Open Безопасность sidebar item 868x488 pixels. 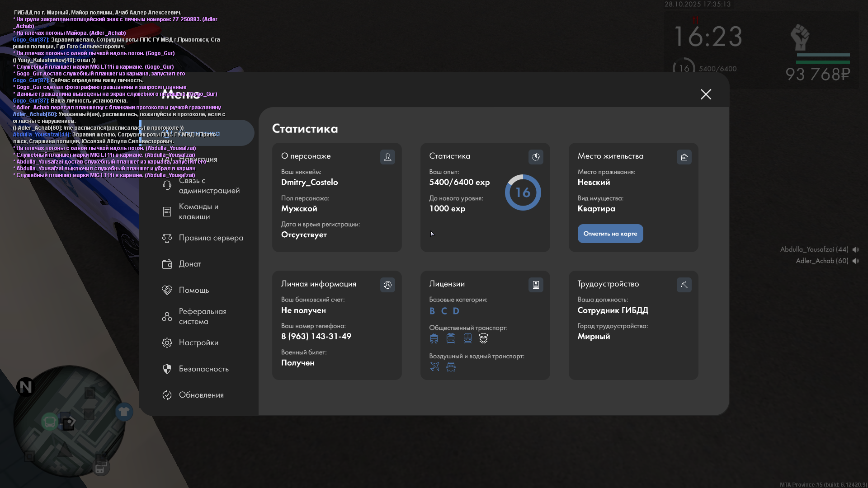pyautogui.click(x=203, y=369)
